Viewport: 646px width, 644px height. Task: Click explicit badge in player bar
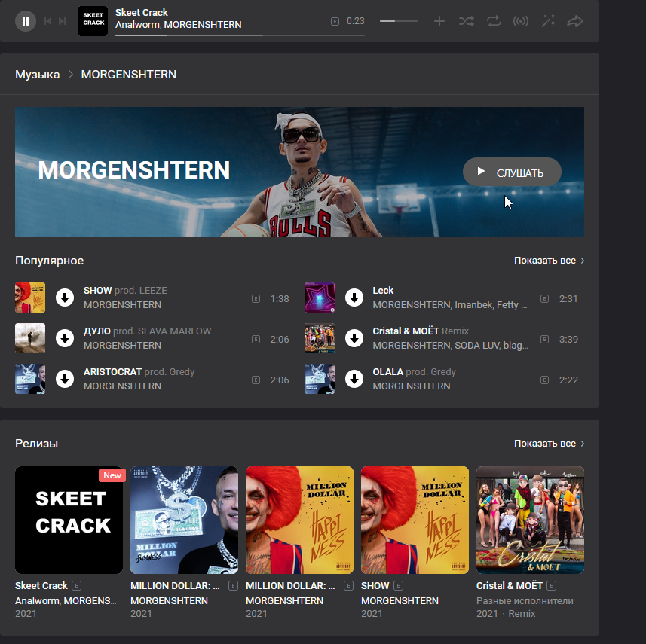click(x=335, y=21)
